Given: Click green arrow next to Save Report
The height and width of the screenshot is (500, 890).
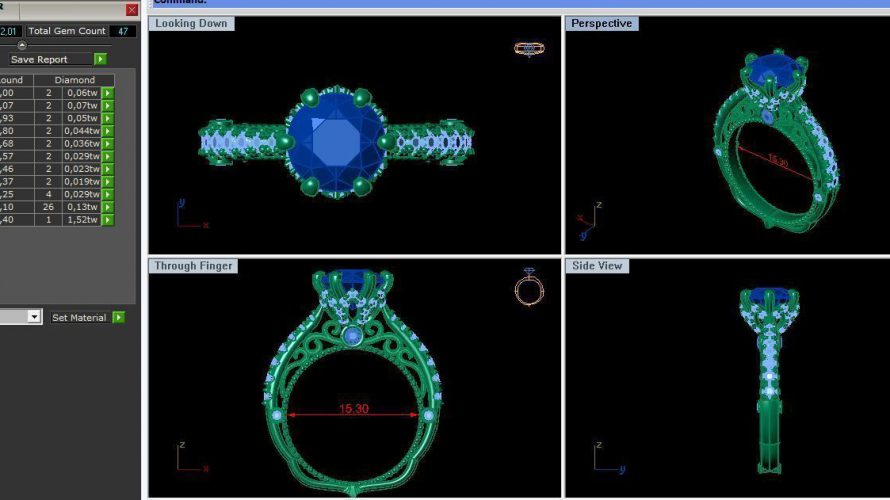Looking at the screenshot, I should [100, 60].
